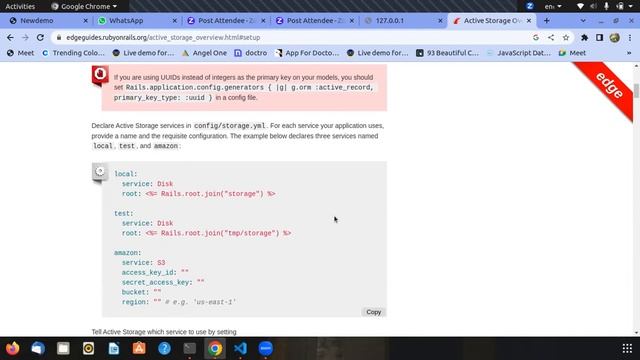Open LibreOffice Writer from the dock

(114, 348)
